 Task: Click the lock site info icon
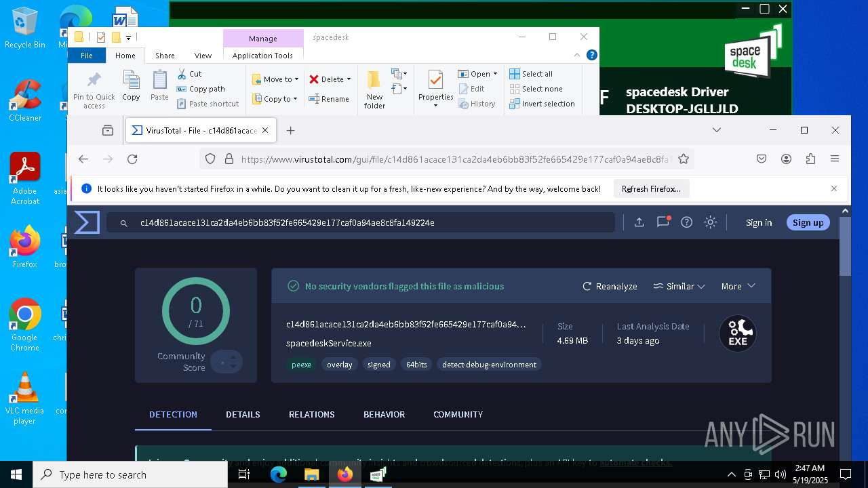[x=229, y=159]
